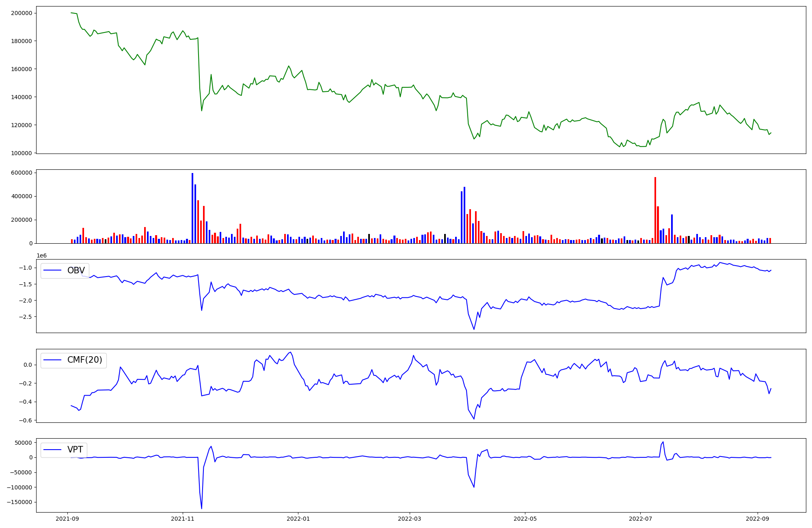Click the −150000 label on VPT axis

19,502
